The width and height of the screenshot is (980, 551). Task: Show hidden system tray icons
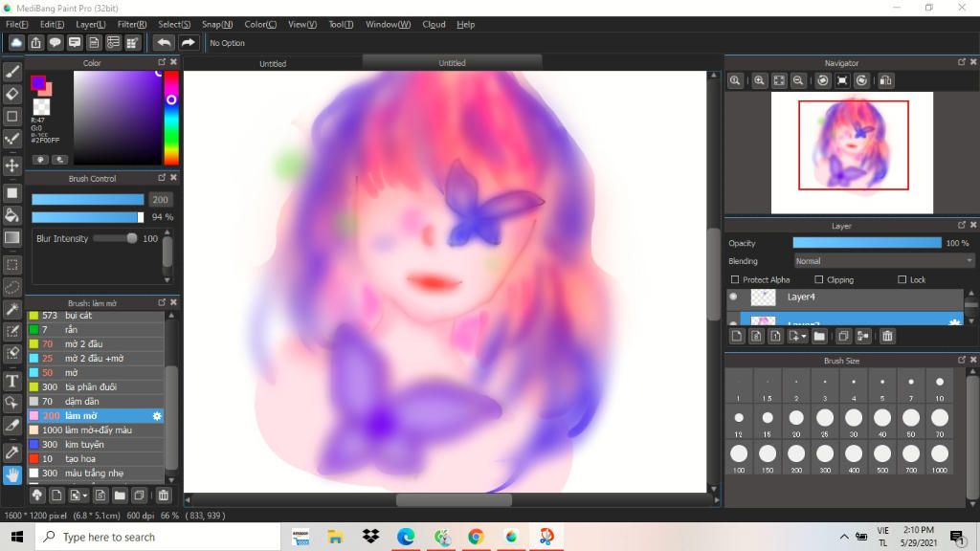tap(844, 537)
